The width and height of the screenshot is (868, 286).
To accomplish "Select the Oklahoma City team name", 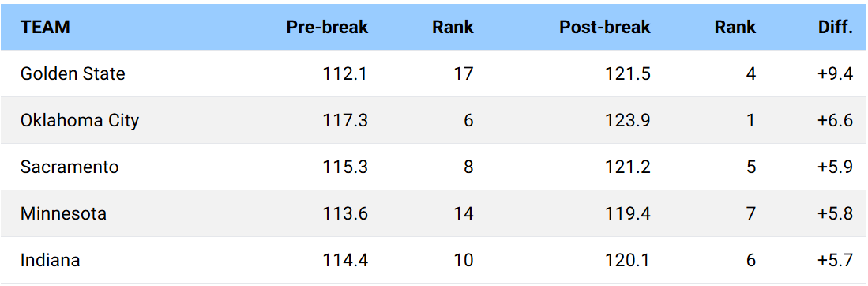I will click(x=80, y=120).
